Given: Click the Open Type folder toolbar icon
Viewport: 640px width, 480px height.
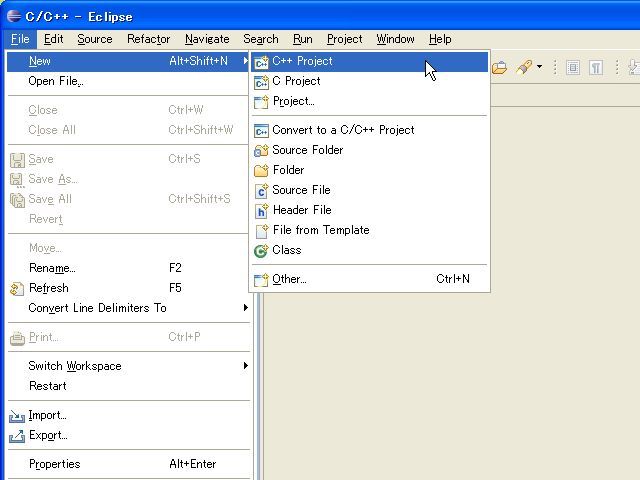Looking at the screenshot, I should 500,67.
